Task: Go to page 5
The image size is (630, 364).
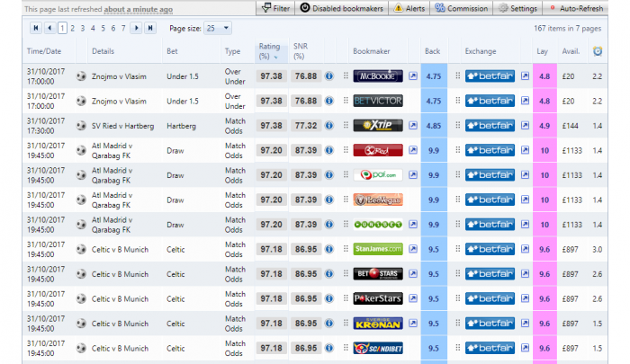Action: coord(103,28)
